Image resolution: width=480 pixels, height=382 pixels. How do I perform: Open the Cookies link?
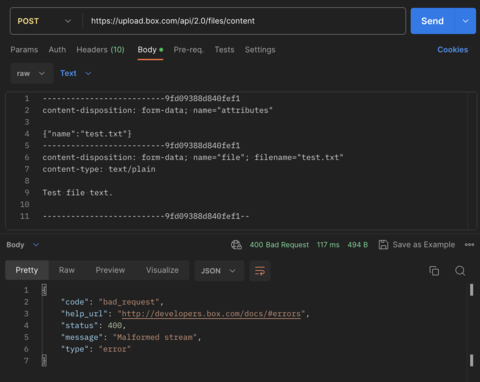point(453,50)
